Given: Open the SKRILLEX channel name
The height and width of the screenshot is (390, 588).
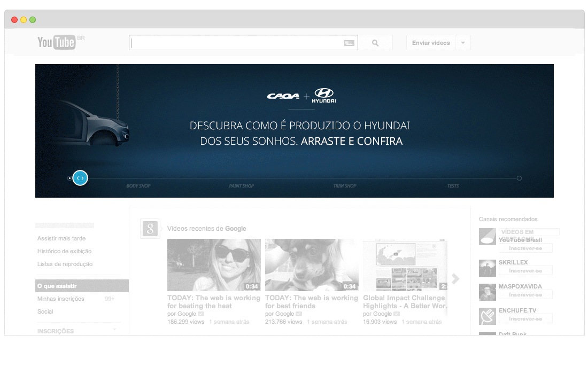Looking at the screenshot, I should [513, 262].
